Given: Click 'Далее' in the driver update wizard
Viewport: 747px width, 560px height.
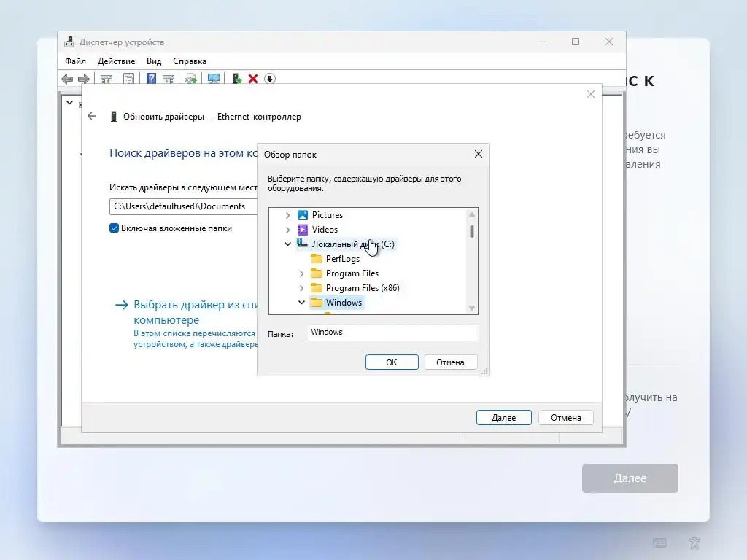Looking at the screenshot, I should coord(503,417).
